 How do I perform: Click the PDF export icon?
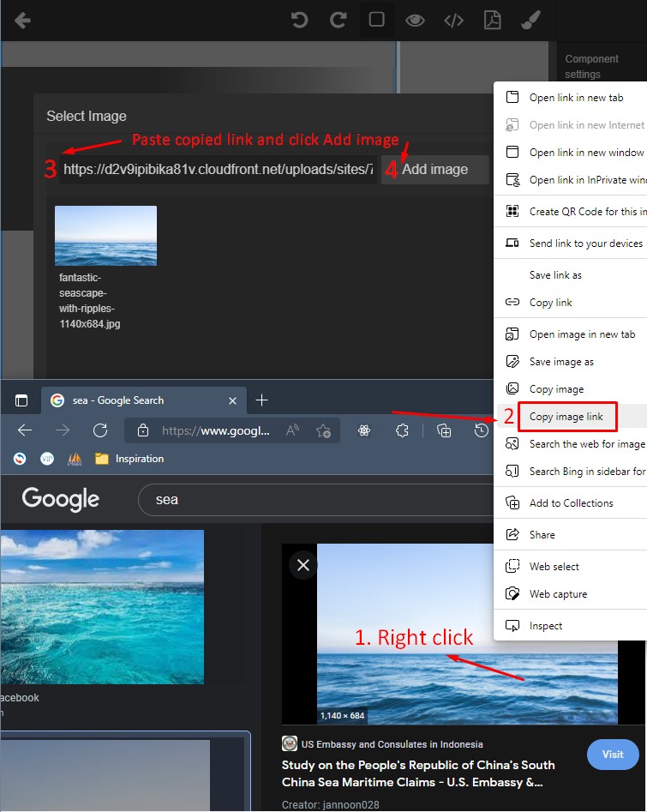tap(492, 20)
